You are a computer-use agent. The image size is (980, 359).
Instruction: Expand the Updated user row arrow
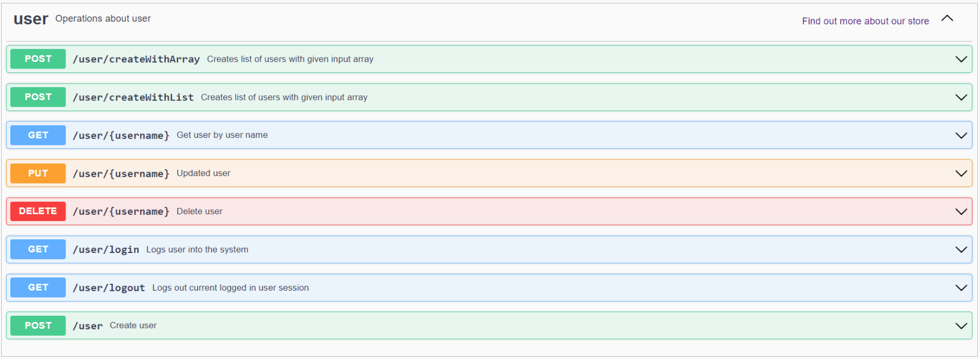[961, 174]
